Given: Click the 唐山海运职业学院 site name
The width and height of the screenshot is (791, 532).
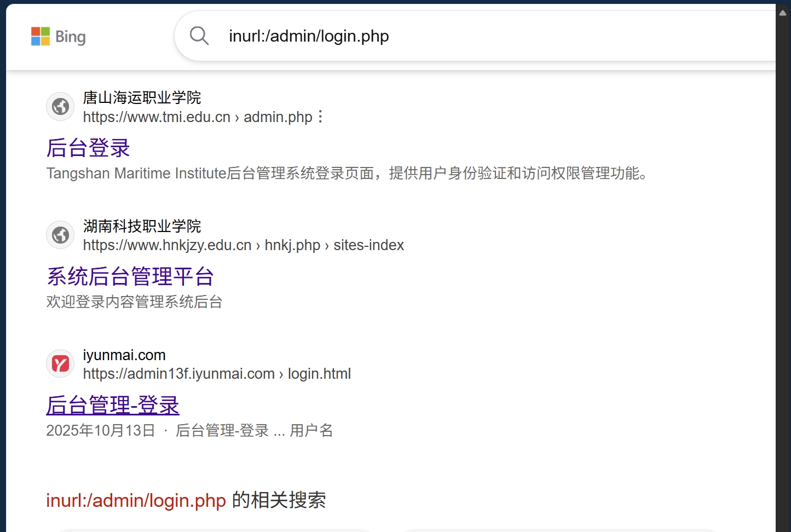Looking at the screenshot, I should pyautogui.click(x=142, y=97).
